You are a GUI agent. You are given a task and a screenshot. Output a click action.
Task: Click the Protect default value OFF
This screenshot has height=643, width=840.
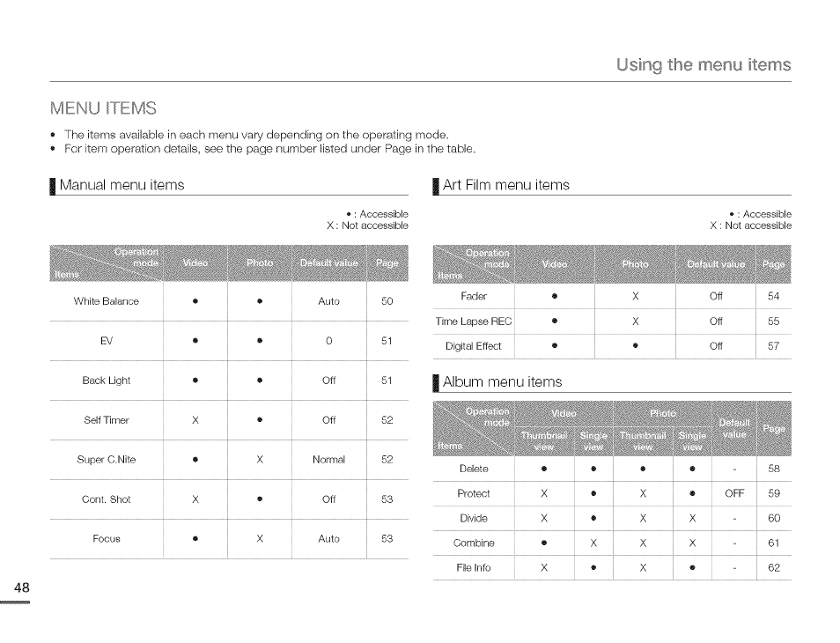point(734,493)
